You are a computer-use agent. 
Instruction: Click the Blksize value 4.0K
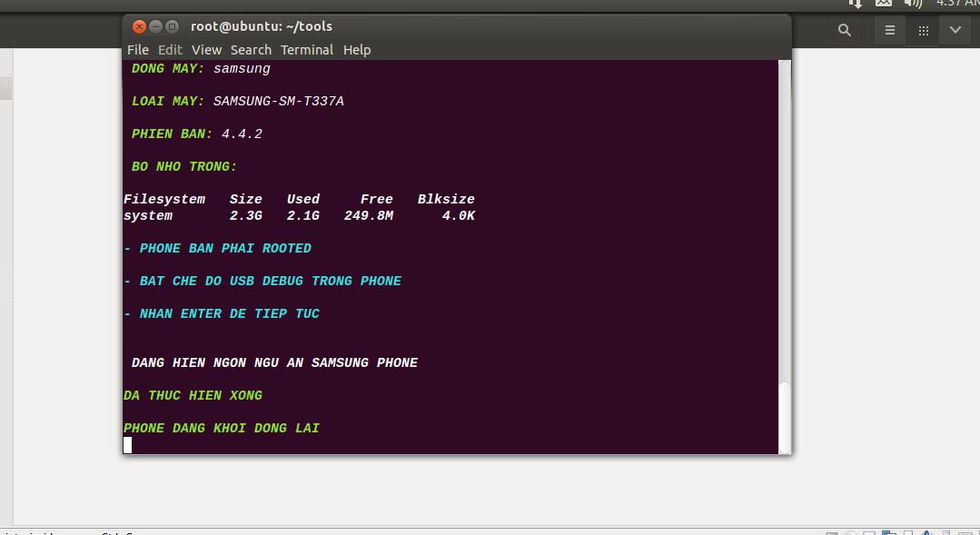tap(458, 215)
